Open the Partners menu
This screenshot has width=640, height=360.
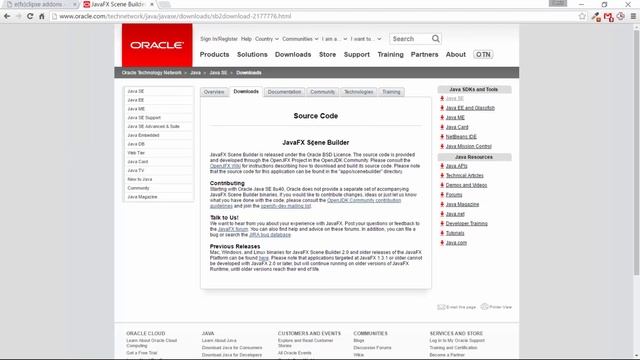point(424,54)
